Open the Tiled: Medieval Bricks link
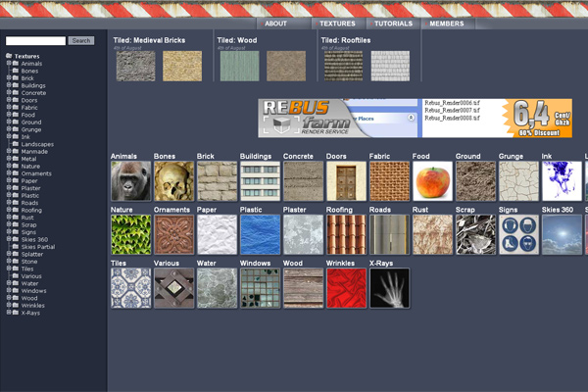The height and width of the screenshot is (392, 588). coord(149,40)
